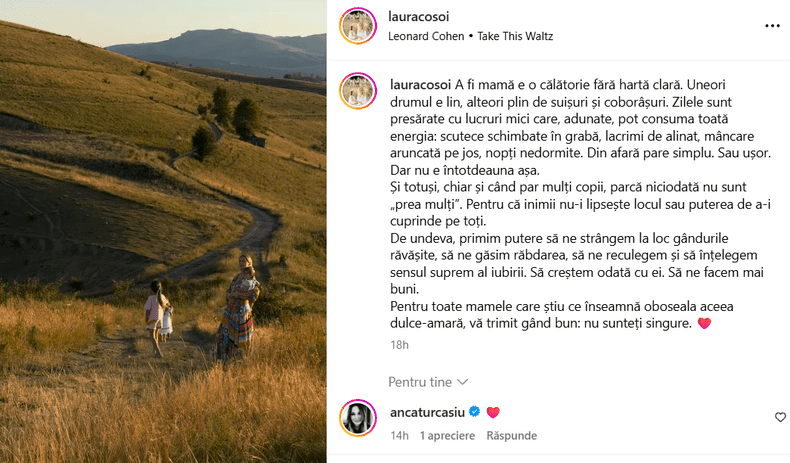The height and width of the screenshot is (463, 790).
Task: Expand the Pentru tine chevron
Action: [462, 382]
